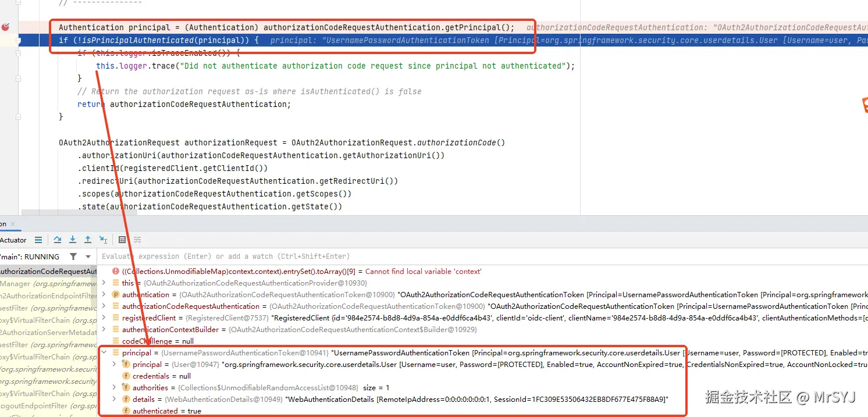Click the variable icon beside 'this'
This screenshot has width=868, height=417.
click(116, 283)
